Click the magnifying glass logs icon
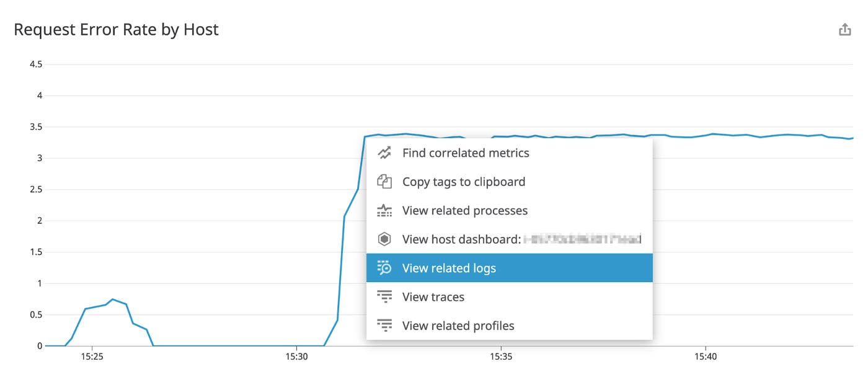 coord(384,267)
